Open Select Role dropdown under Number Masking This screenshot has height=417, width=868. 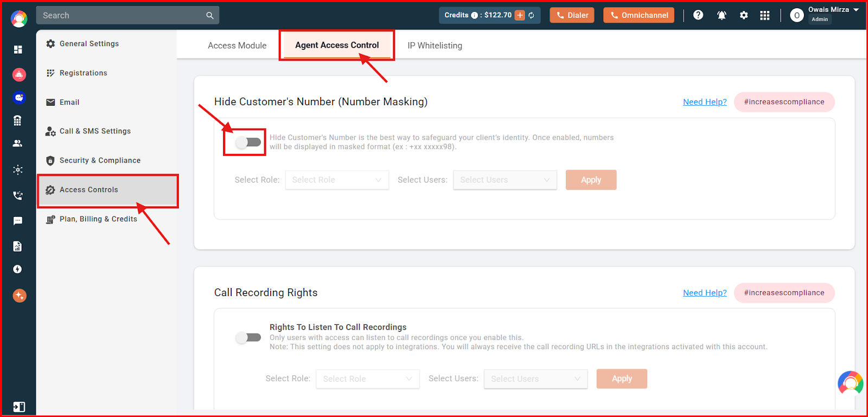click(x=337, y=180)
